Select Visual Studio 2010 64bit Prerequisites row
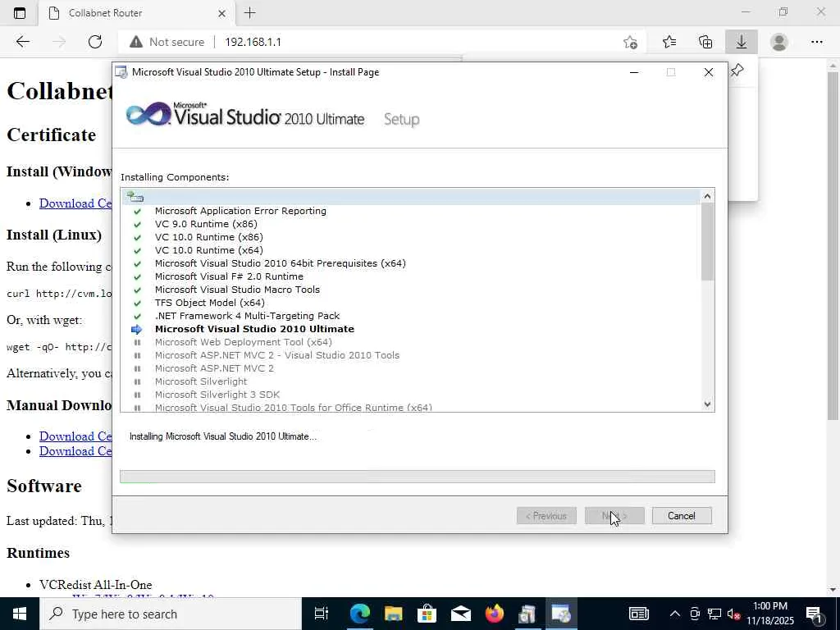The image size is (840, 630). (x=281, y=263)
